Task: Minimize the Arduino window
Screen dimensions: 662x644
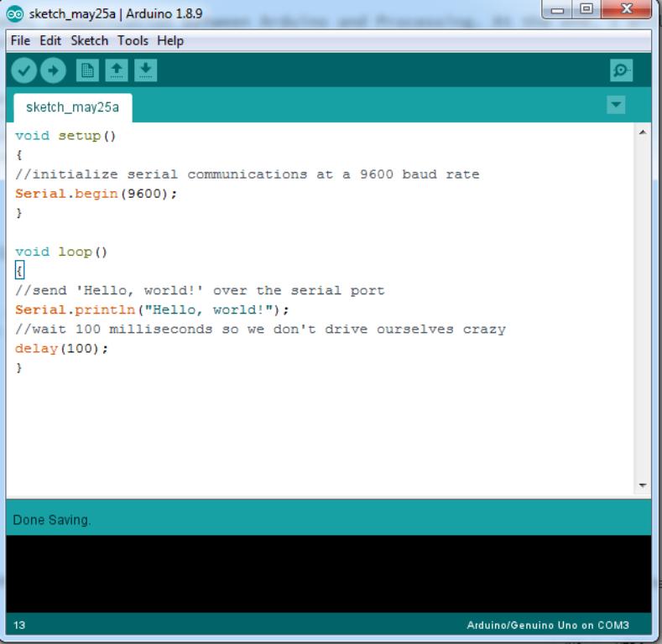Action: pos(557,10)
